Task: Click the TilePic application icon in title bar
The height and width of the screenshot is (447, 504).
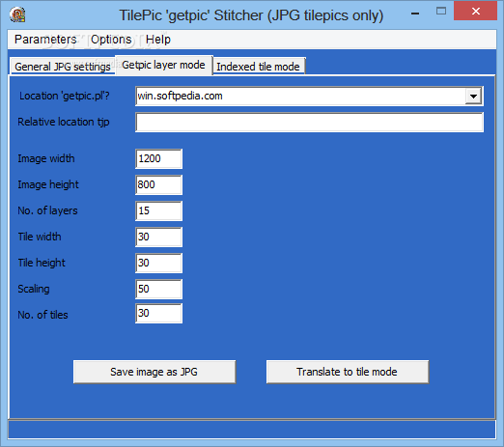Action: point(17,14)
